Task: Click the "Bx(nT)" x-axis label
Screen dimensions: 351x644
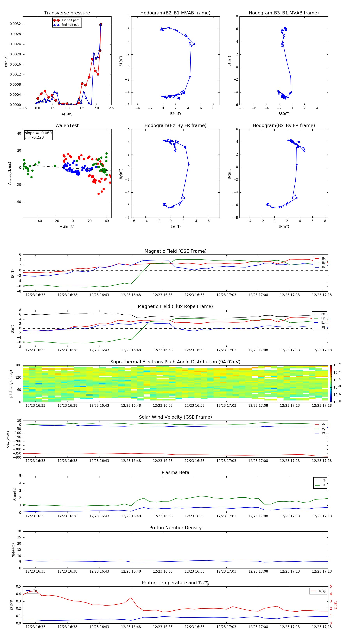Action: tap(284, 227)
